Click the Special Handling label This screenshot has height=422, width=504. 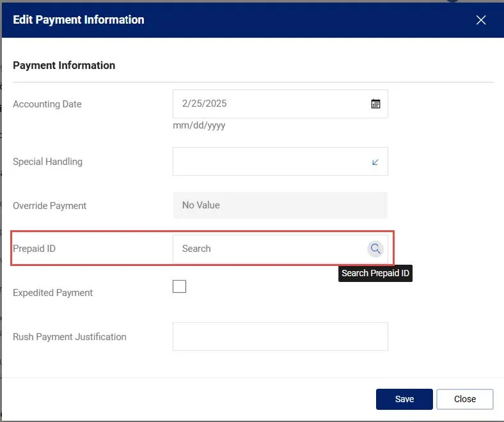click(x=47, y=162)
